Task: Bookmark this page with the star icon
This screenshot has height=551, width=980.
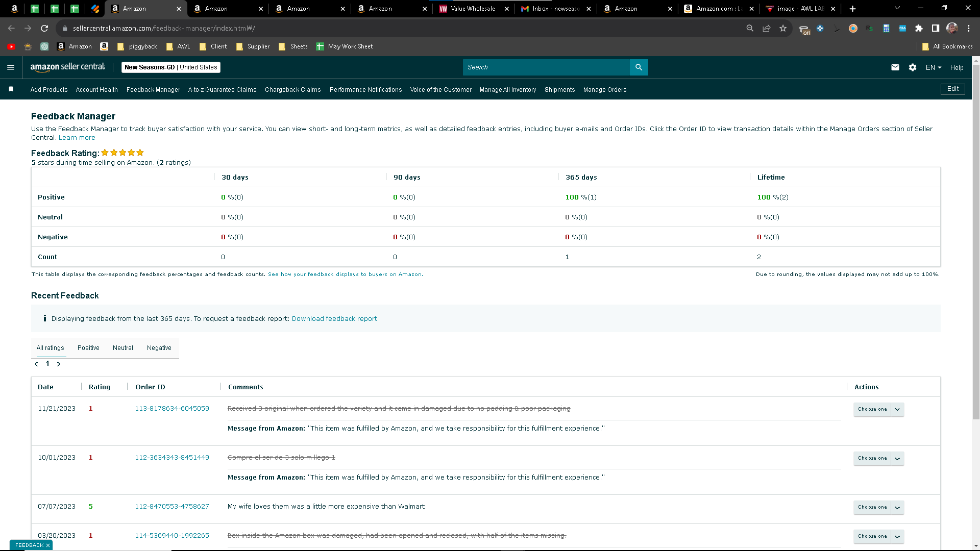Action: pos(783,29)
